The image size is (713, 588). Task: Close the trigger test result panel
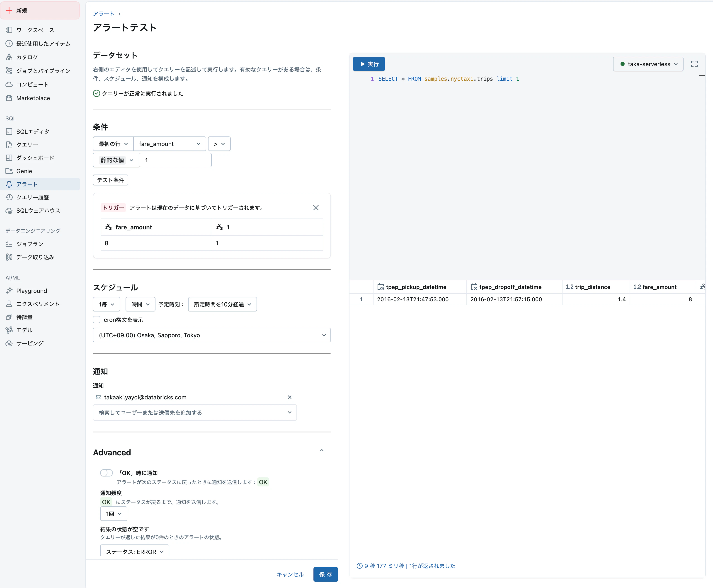(315, 208)
